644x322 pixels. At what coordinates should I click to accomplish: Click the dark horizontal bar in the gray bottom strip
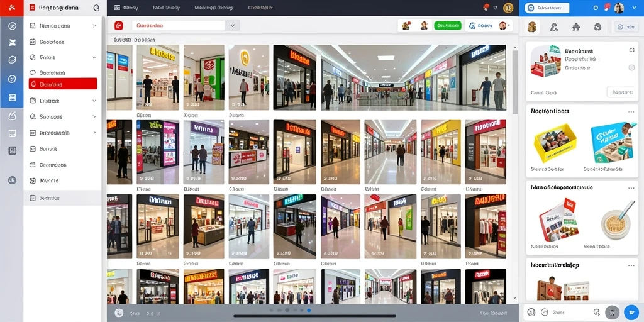coord(314,316)
